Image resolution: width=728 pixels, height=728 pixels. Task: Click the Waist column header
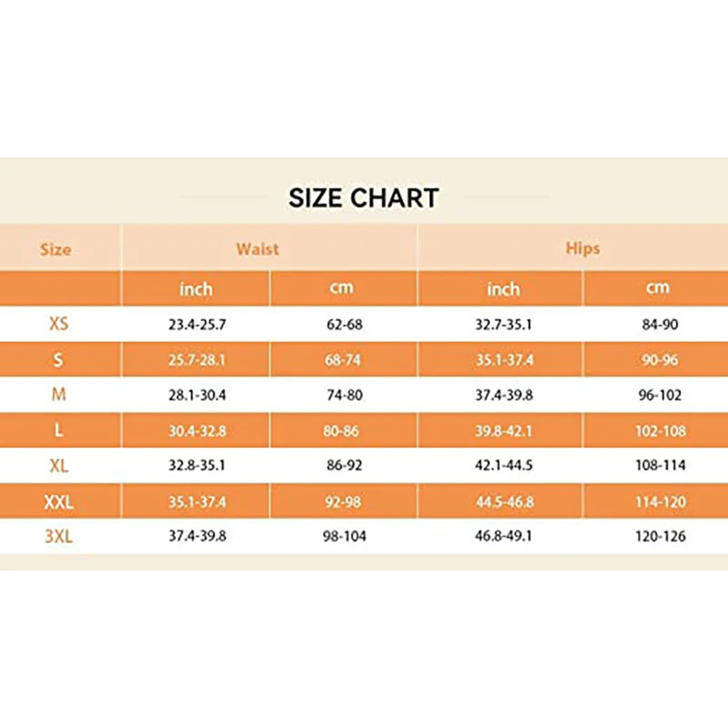[258, 248]
